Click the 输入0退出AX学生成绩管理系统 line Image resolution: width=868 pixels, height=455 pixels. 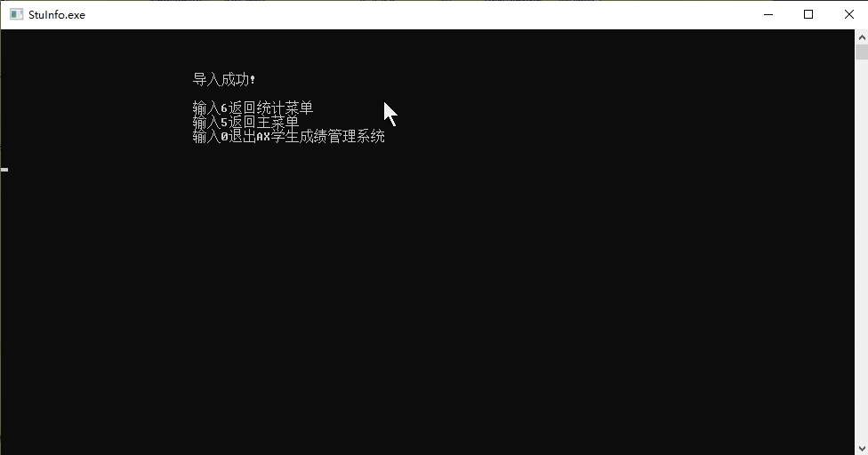pos(288,137)
